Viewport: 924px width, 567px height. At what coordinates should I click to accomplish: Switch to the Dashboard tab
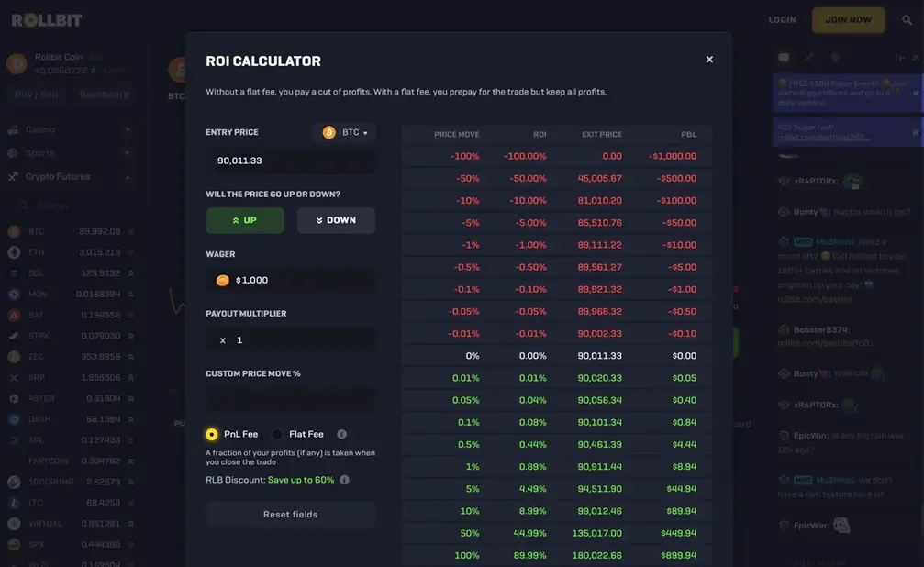pos(103,94)
